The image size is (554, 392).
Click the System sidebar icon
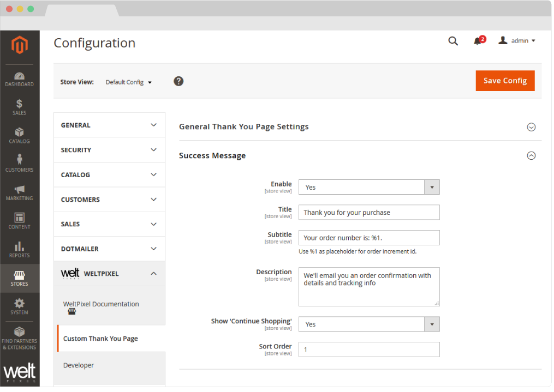tap(19, 306)
